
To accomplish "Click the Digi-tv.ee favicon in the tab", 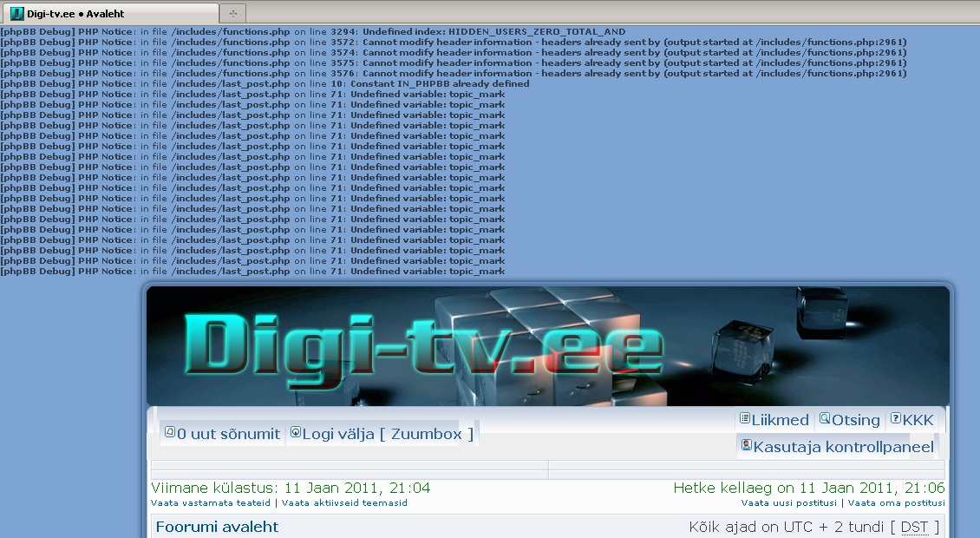I will [16, 13].
